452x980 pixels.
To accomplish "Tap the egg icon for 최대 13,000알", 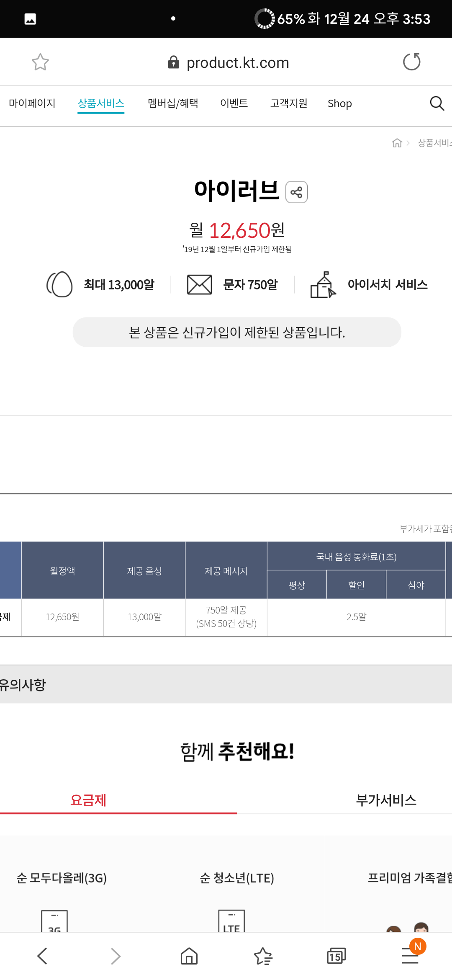I will [59, 284].
